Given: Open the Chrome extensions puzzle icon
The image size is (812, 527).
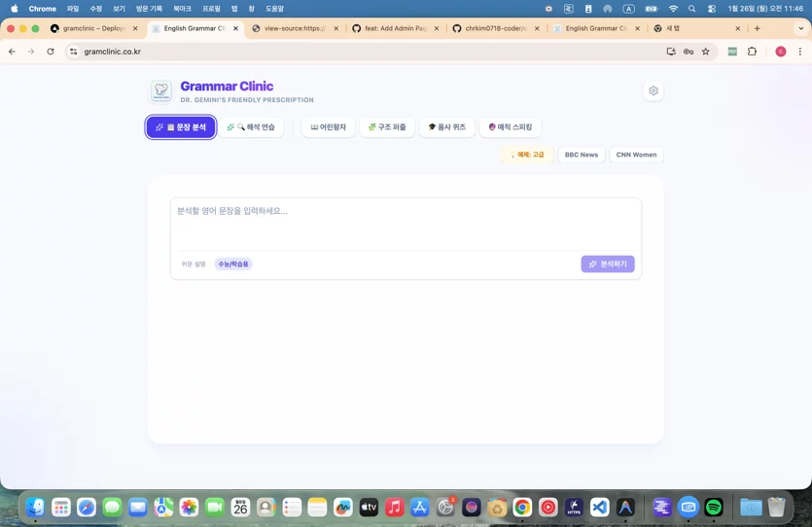Looking at the screenshot, I should 752,52.
